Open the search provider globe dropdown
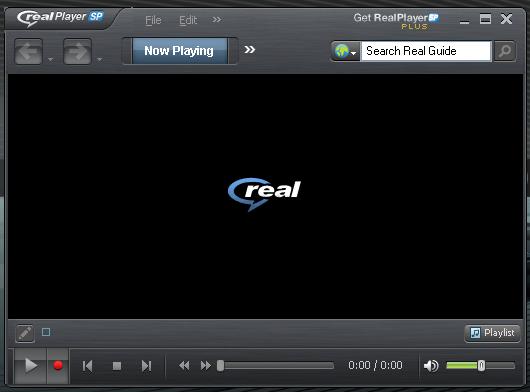530x392 pixels. [x=345, y=51]
